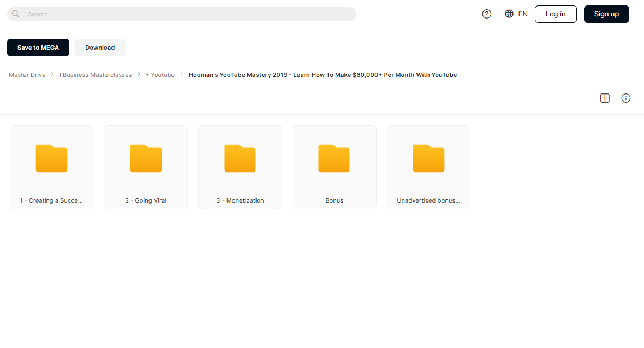Click the search magnifier icon
The image size is (644, 348).
tap(16, 14)
